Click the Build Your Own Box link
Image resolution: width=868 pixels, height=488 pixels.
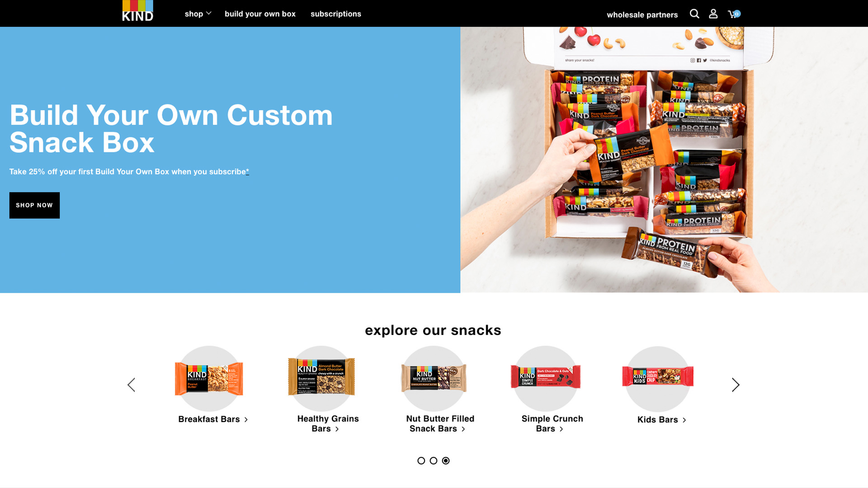click(260, 14)
